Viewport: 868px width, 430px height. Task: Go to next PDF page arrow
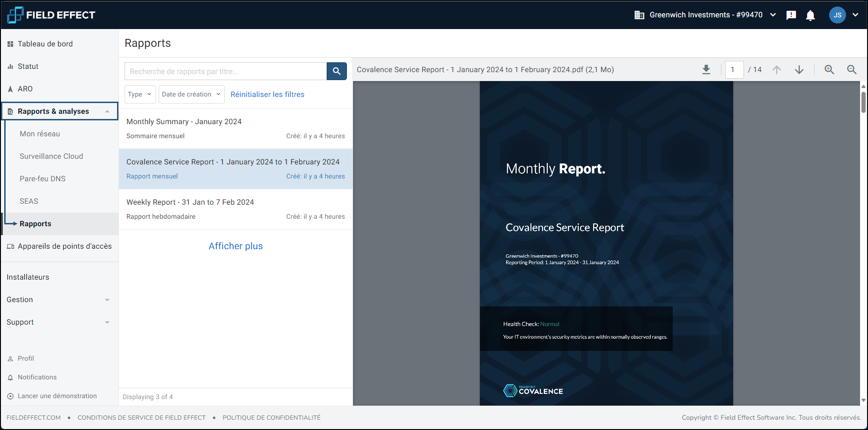pos(799,70)
